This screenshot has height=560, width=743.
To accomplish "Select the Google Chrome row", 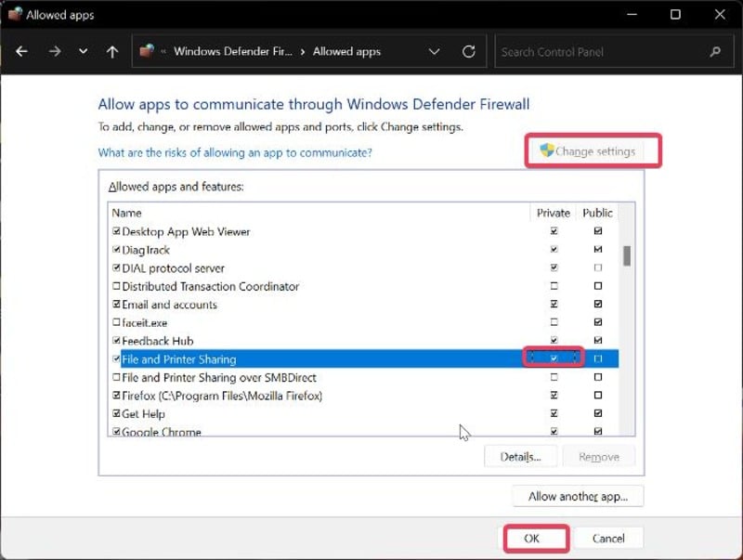I will coord(364,430).
